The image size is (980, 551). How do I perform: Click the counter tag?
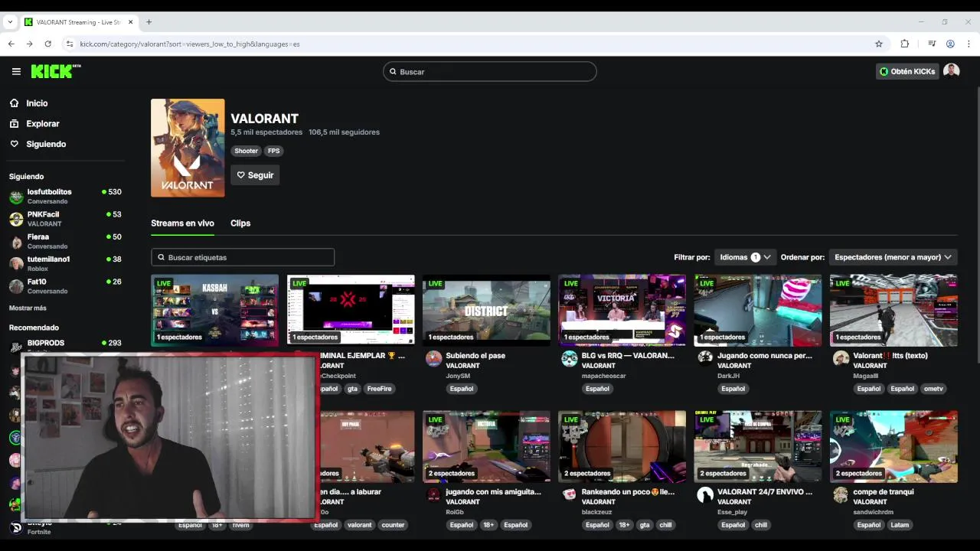pyautogui.click(x=393, y=525)
